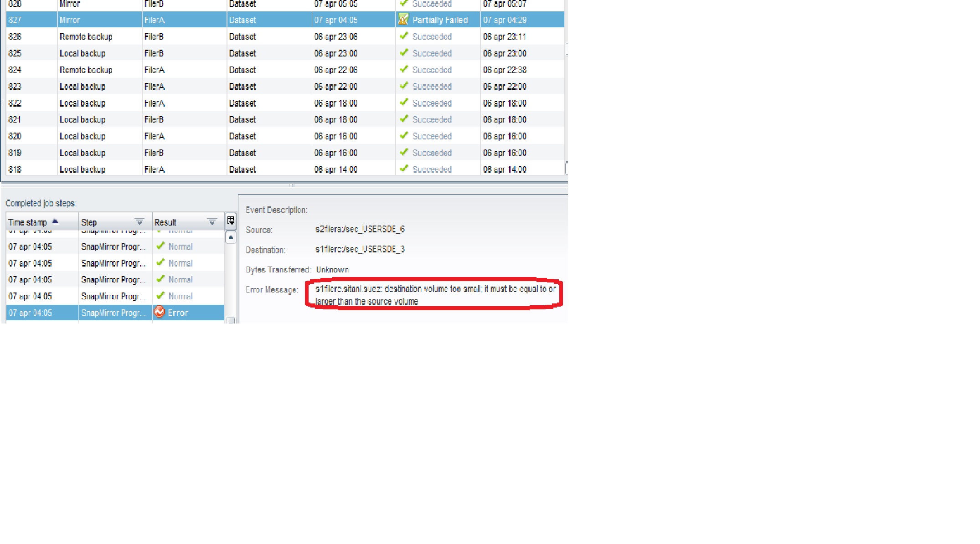Click source path s2filera:/sec_USERSDE_6

360,229
